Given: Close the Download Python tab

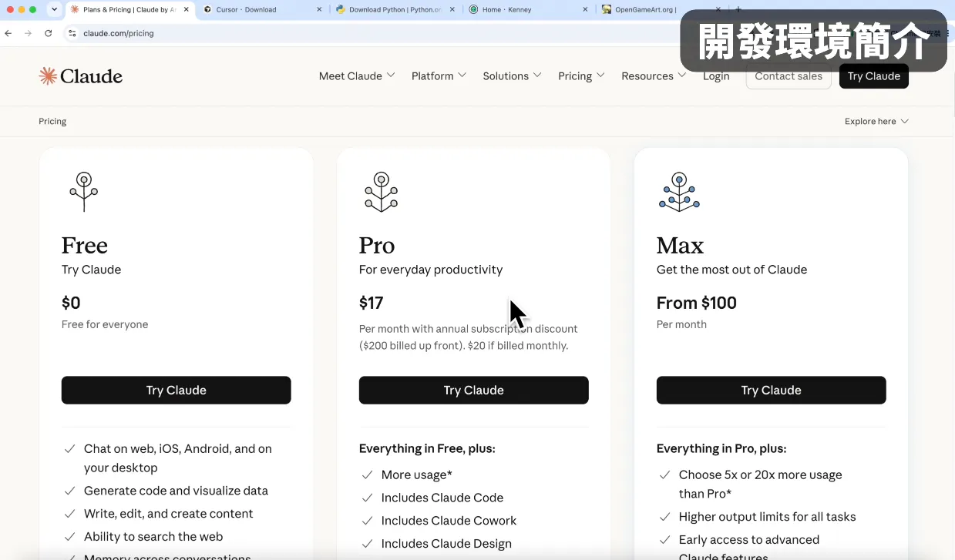Looking at the screenshot, I should pyautogui.click(x=453, y=9).
